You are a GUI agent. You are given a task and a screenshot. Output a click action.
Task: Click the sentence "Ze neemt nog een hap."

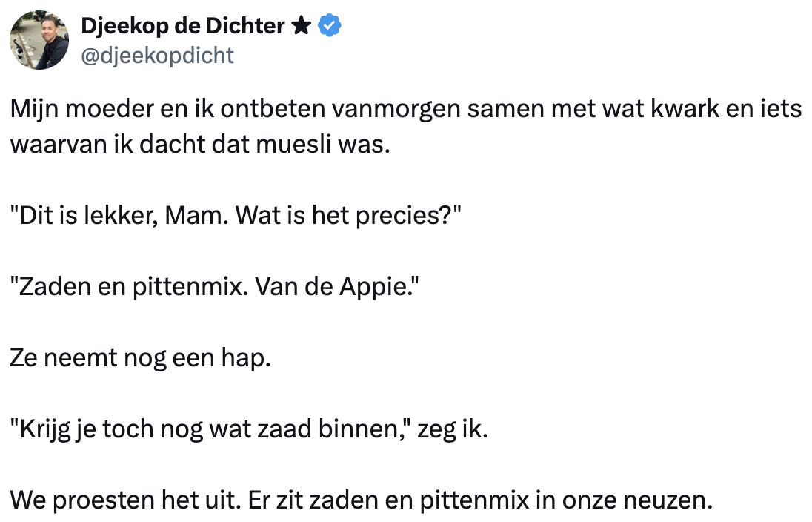[141, 359]
